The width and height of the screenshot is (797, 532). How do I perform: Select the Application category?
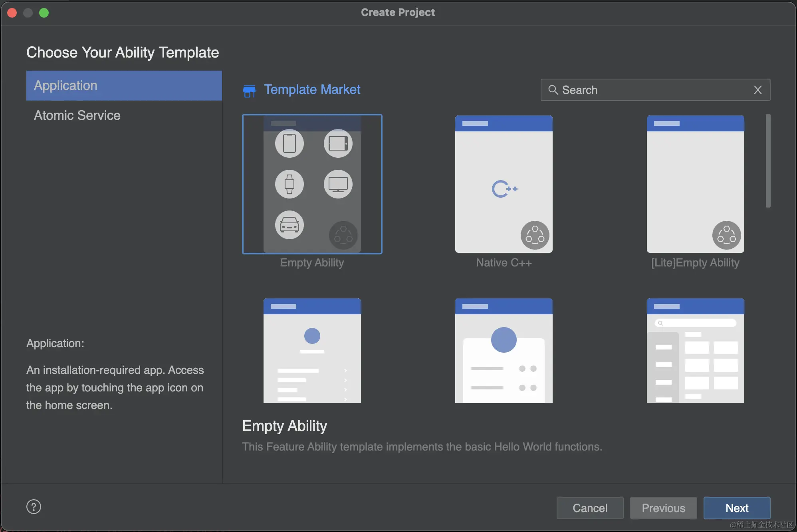(x=124, y=85)
